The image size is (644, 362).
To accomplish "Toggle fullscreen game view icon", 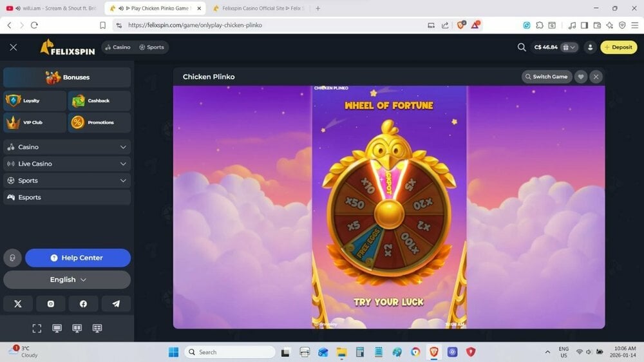I will (x=37, y=329).
